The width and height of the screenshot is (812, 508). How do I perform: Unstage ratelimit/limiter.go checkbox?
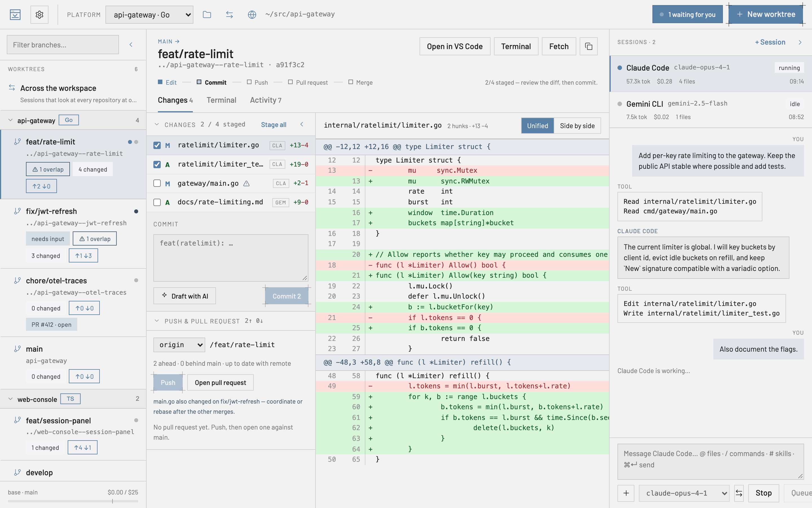pyautogui.click(x=157, y=145)
